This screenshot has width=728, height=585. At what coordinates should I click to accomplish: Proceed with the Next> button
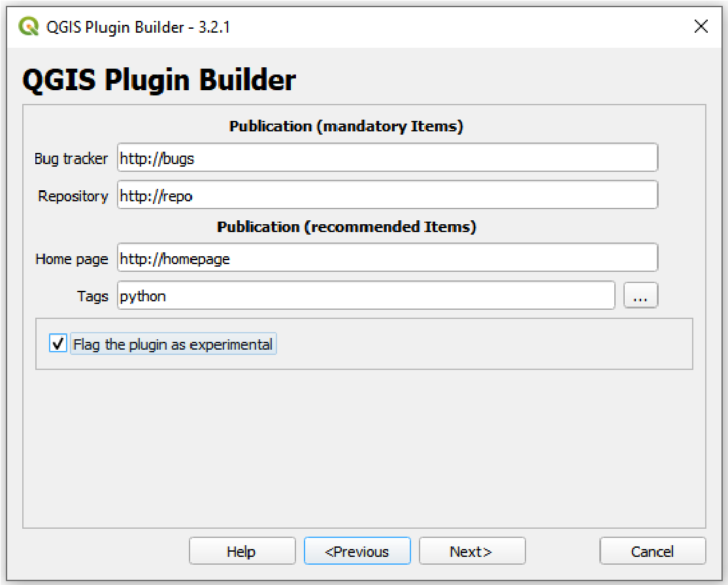[472, 551]
